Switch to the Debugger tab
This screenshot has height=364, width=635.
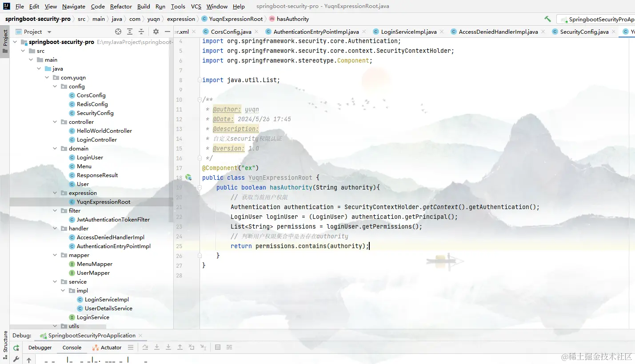pos(40,348)
